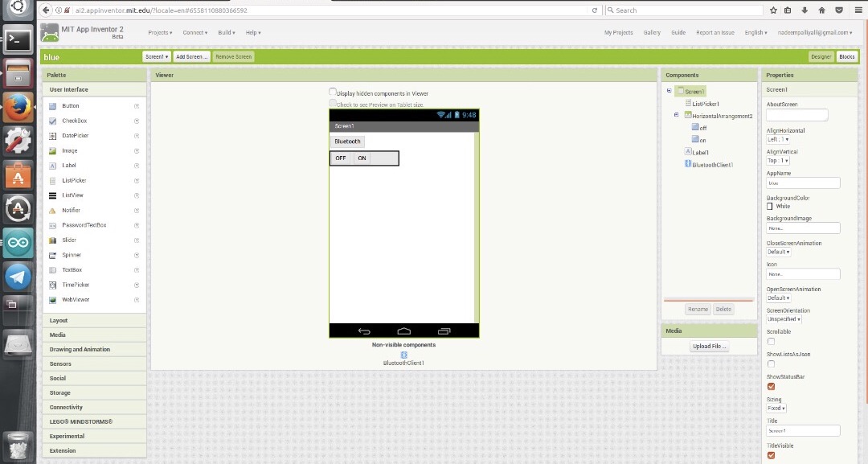Open the Projects menu
The width and height of the screenshot is (868, 464).
pyautogui.click(x=160, y=33)
